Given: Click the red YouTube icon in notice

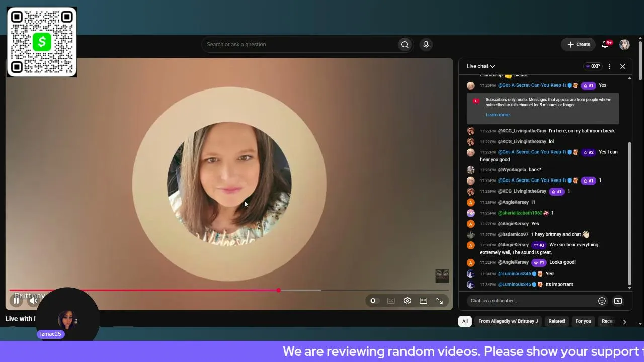Looking at the screenshot, I should point(476,101).
